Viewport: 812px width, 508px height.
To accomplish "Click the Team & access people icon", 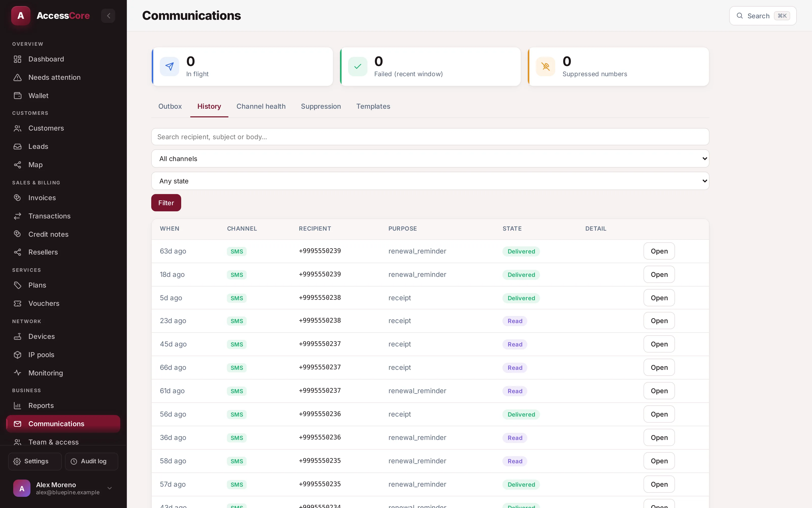I will pyautogui.click(x=18, y=442).
